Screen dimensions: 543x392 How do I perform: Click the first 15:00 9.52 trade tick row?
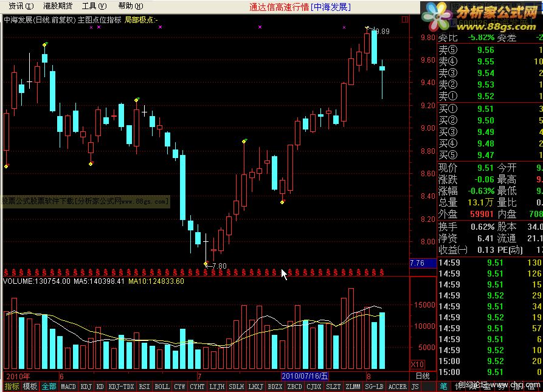[x=490, y=361]
